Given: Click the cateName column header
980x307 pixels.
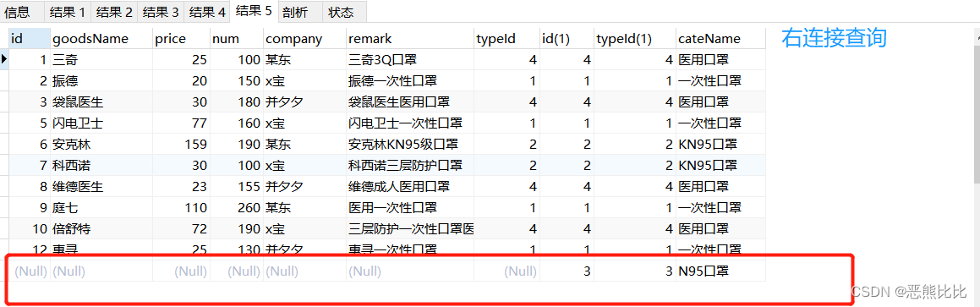Looking at the screenshot, I should coord(720,39).
